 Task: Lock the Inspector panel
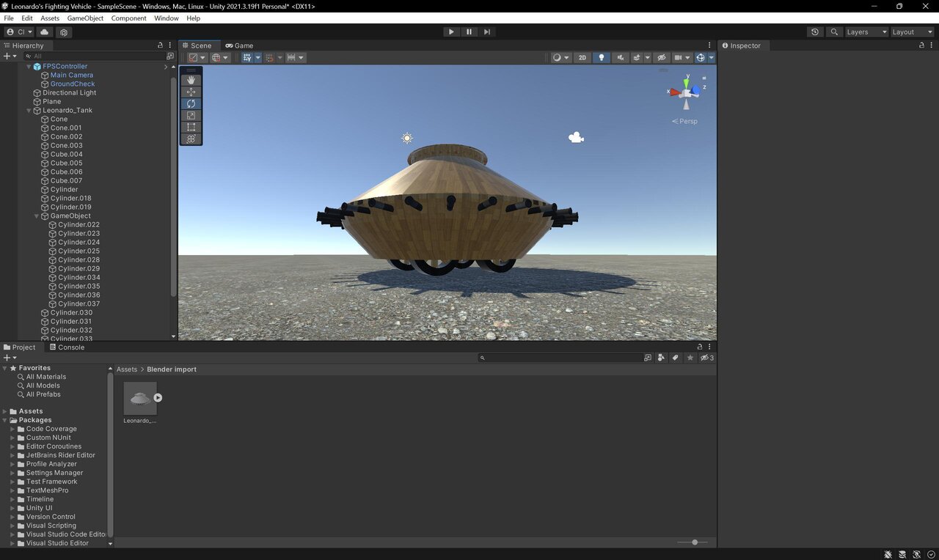pyautogui.click(x=922, y=45)
